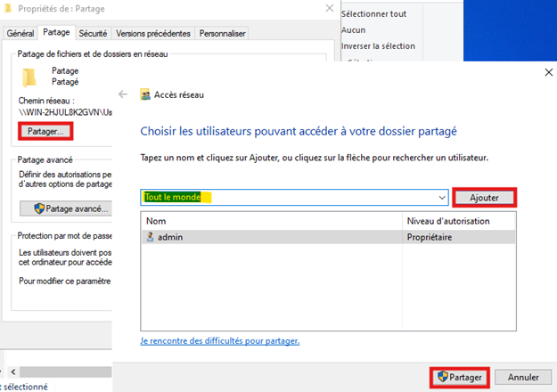Open Partage avancé... settings
557x392 pixels.
point(65,208)
